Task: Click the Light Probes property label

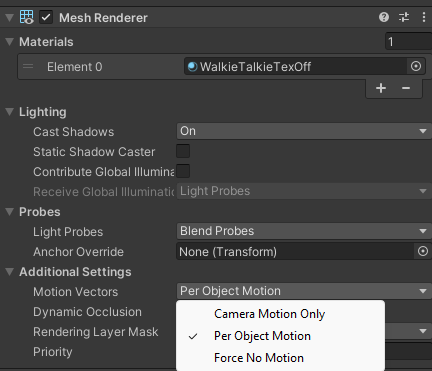Action: click(x=68, y=232)
